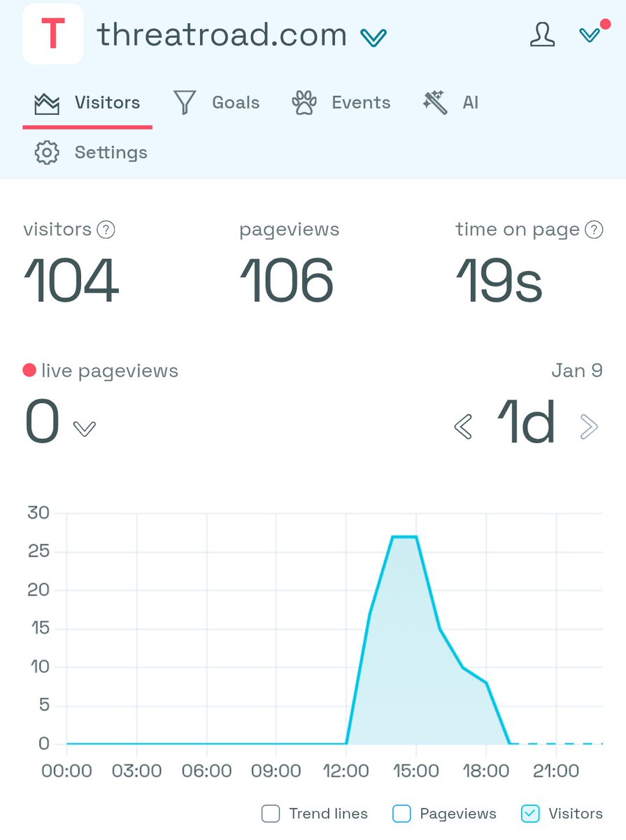Open the 1d date range selector

coord(526,423)
